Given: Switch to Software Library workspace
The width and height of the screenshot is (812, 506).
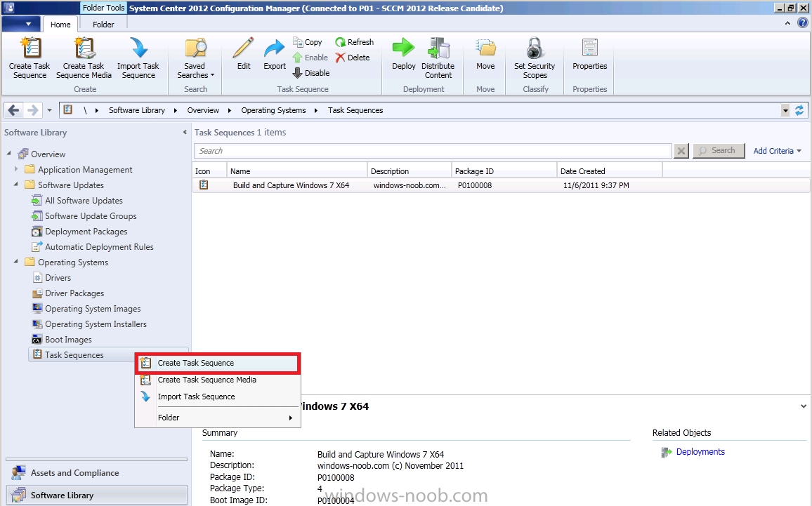Looking at the screenshot, I should (x=96, y=495).
